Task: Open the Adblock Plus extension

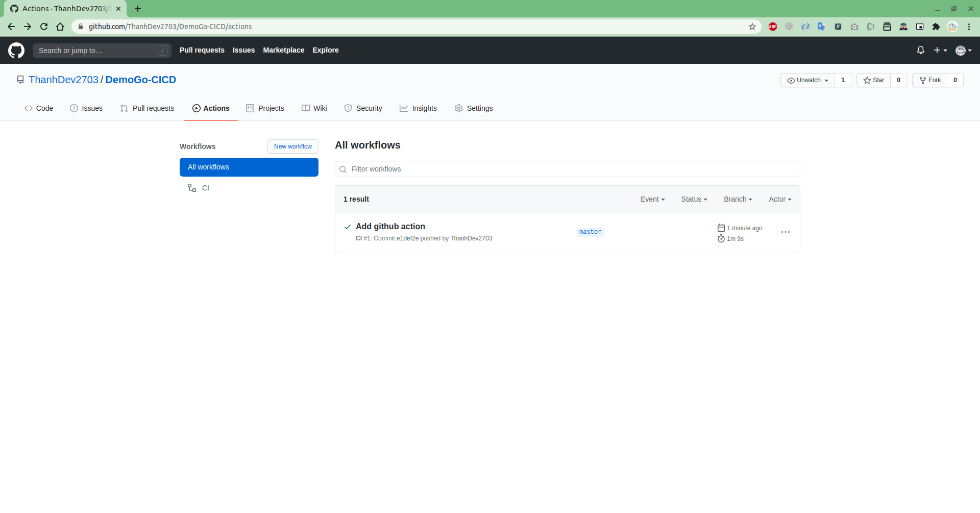Action: click(773, 27)
